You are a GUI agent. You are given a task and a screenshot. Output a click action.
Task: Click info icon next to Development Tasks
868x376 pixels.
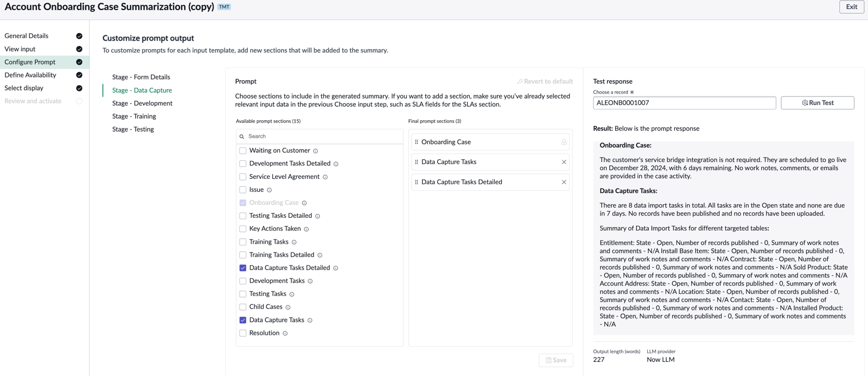click(x=310, y=281)
